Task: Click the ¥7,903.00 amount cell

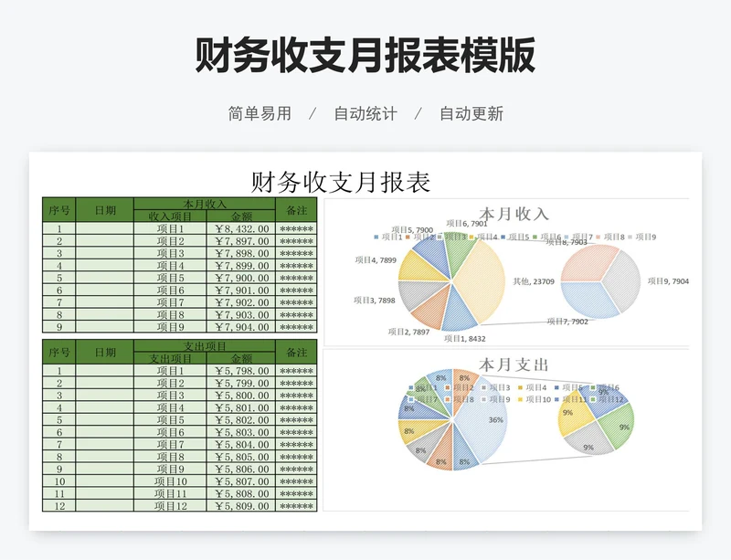Action: (241, 315)
